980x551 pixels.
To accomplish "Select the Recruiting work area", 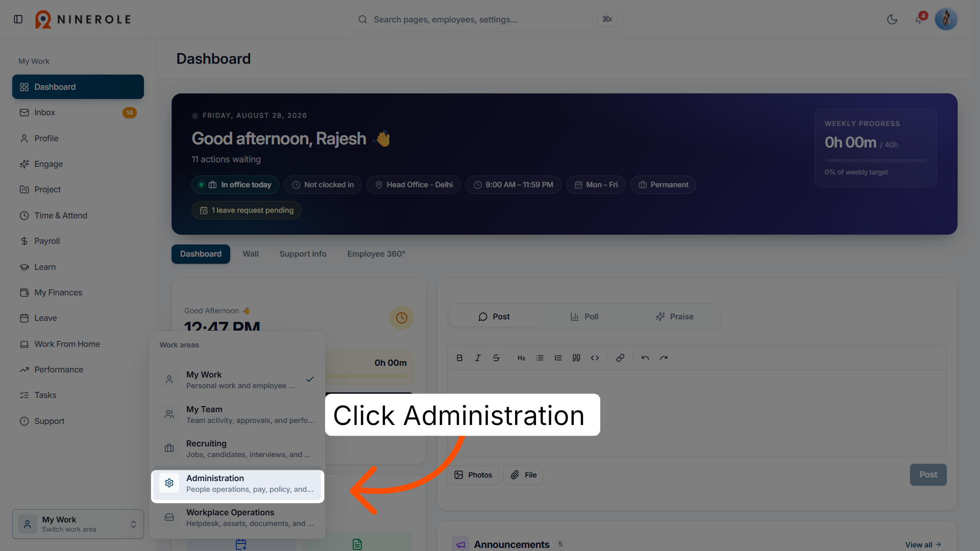I will [238, 449].
